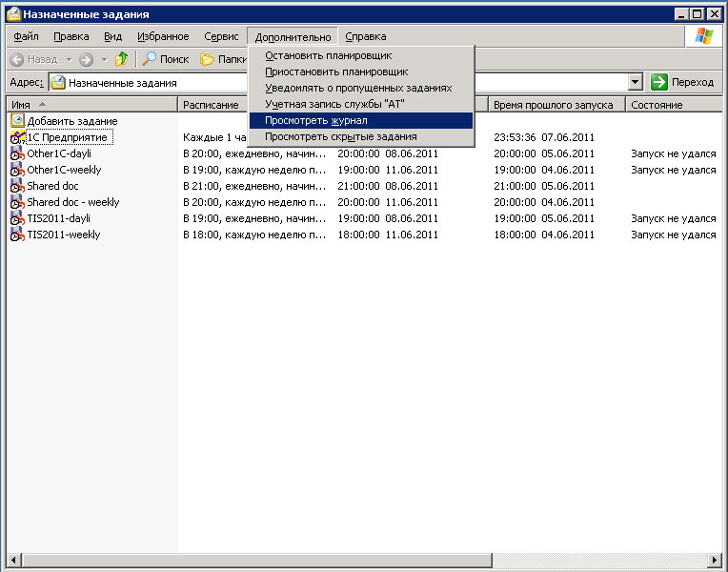This screenshot has width=728, height=572.
Task: Toggle Уведомлять о пропущенных заданиях option
Action: (x=358, y=88)
